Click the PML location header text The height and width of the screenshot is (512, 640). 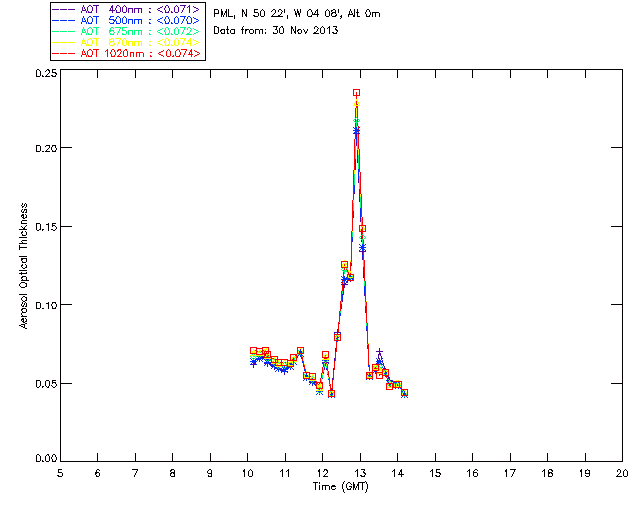(297, 13)
